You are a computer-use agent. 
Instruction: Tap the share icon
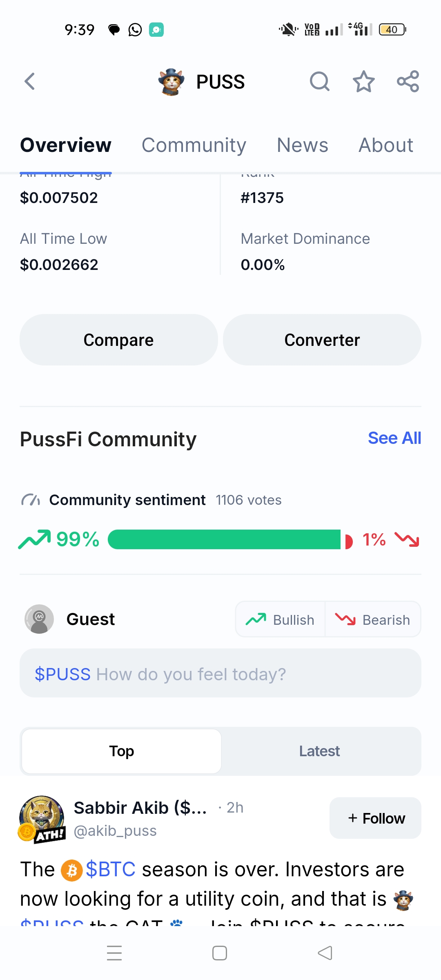click(408, 81)
